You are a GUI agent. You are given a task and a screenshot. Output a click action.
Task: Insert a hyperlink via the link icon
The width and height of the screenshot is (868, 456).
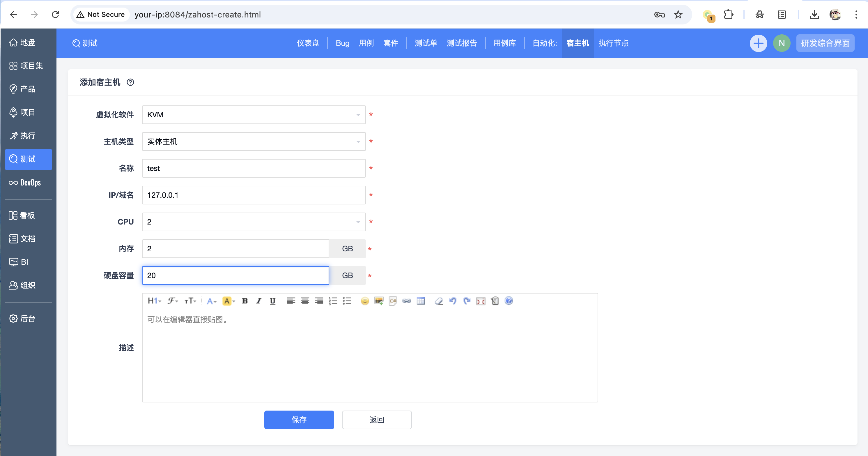407,301
